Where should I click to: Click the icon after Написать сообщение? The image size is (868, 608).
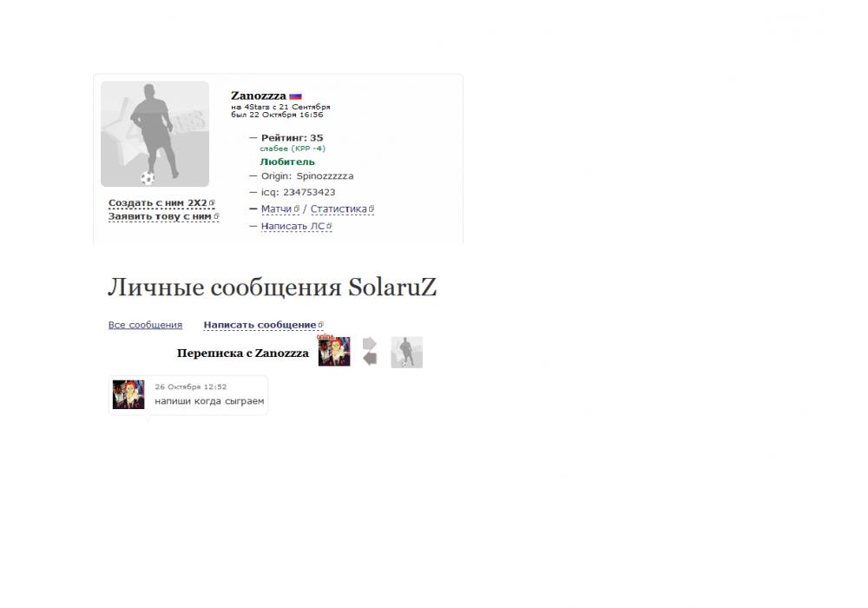coord(321,325)
